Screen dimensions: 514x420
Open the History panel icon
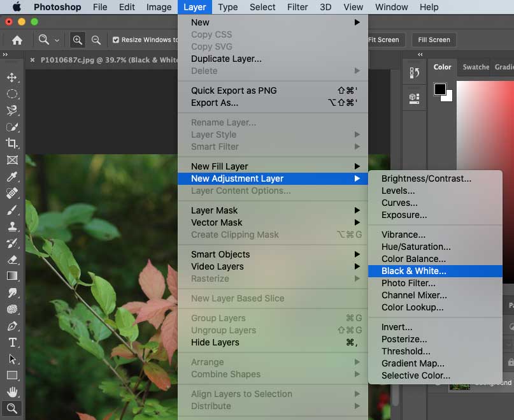tap(415, 73)
